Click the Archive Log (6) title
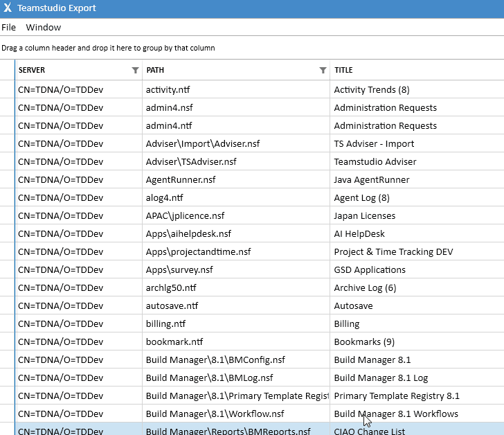Image resolution: width=504 pixels, height=435 pixels. pyautogui.click(x=365, y=287)
